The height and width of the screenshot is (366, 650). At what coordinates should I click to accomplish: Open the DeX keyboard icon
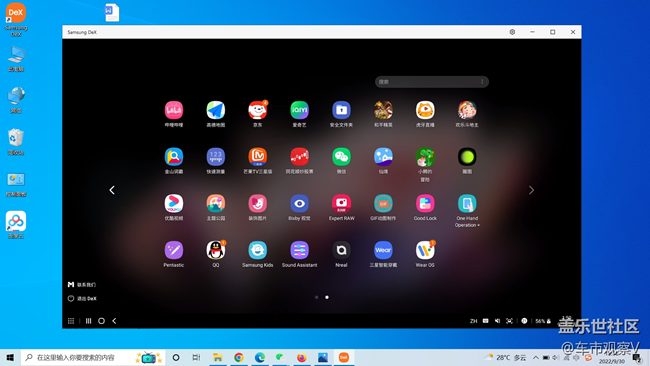[x=485, y=321]
